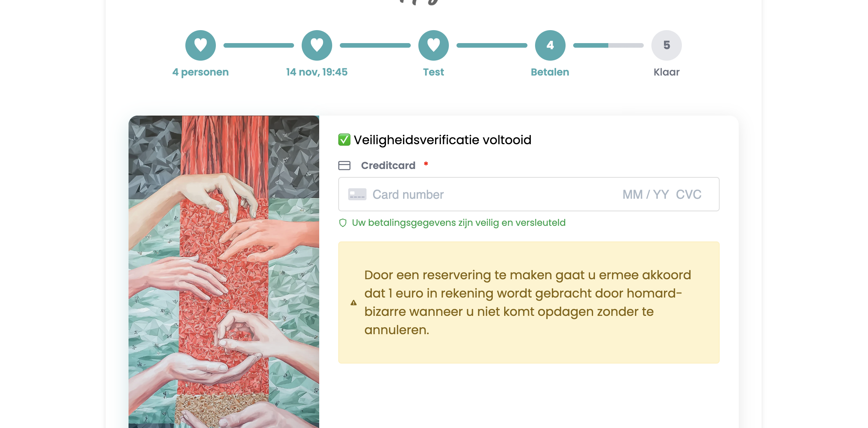Go back to 4 personen step label
Image resolution: width=868 pixels, height=428 pixels.
coord(201,72)
